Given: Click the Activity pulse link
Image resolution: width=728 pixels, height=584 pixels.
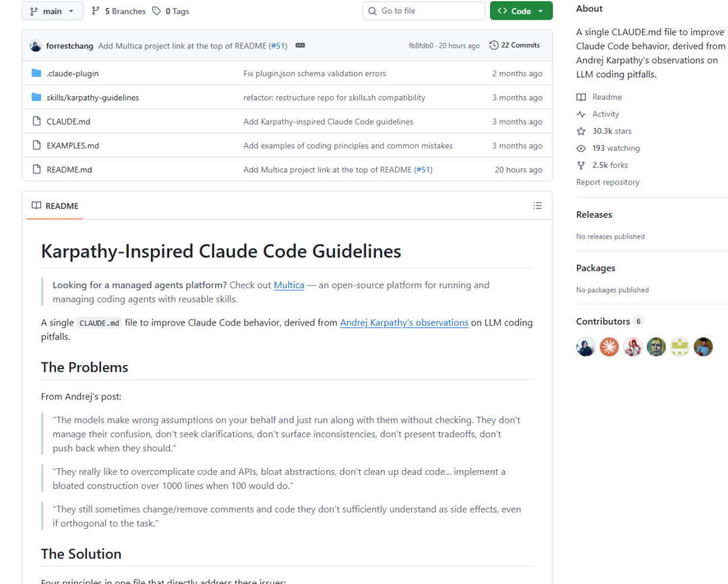Looking at the screenshot, I should click(x=605, y=115).
